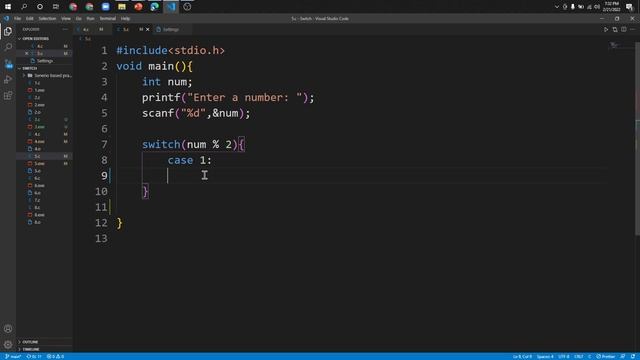Viewport: 640px width, 360px height.
Task: Select Settings in Open Editors list
Action: point(44,61)
